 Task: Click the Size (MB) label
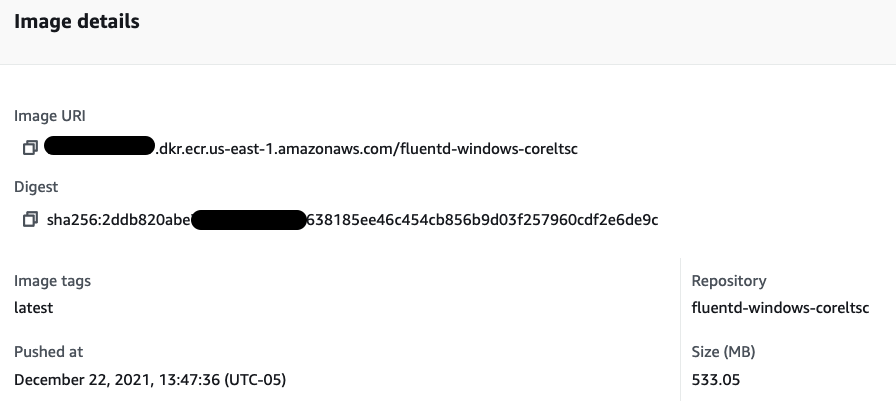click(x=723, y=352)
